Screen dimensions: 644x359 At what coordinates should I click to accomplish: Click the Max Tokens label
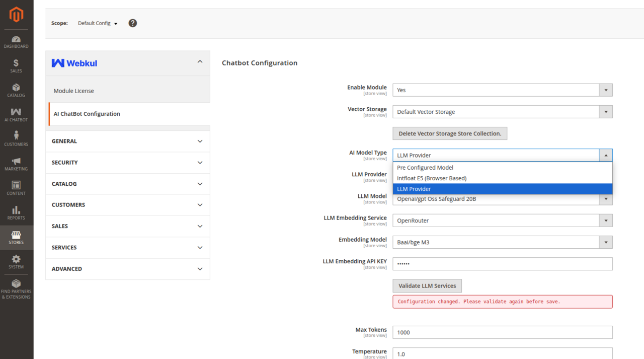tap(371, 330)
